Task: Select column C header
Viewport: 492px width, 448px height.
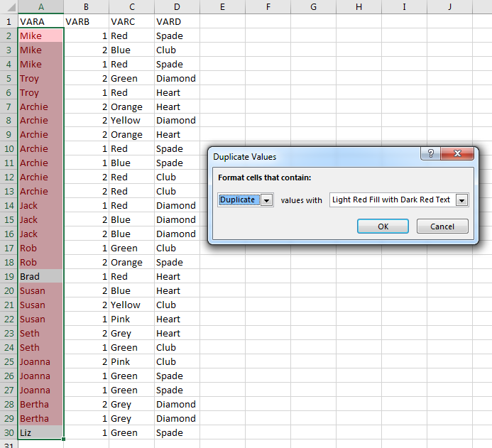Action: (x=132, y=6)
